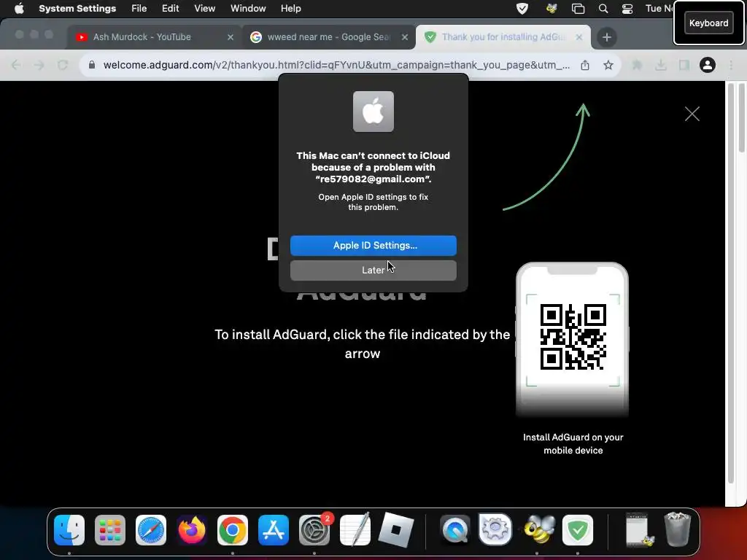Viewport: 747px width, 560px height.
Task: Reload the current page
Action: coord(63,65)
